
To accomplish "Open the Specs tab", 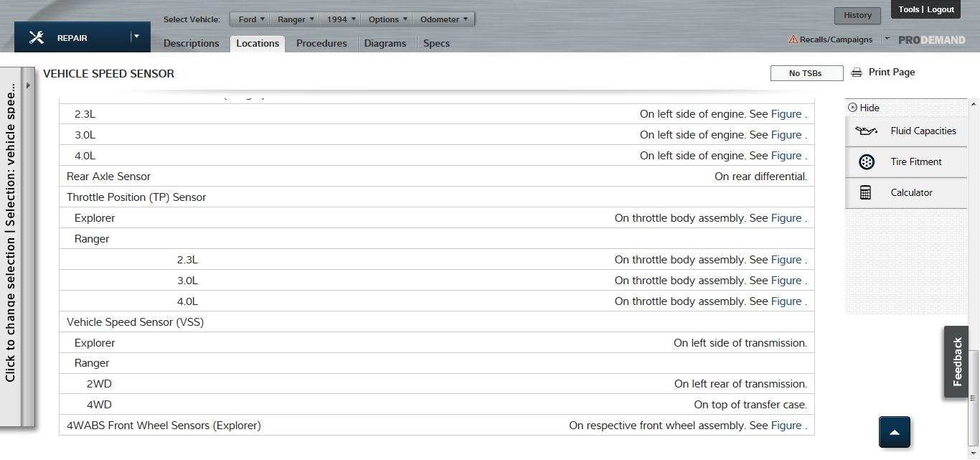I will click(436, 43).
